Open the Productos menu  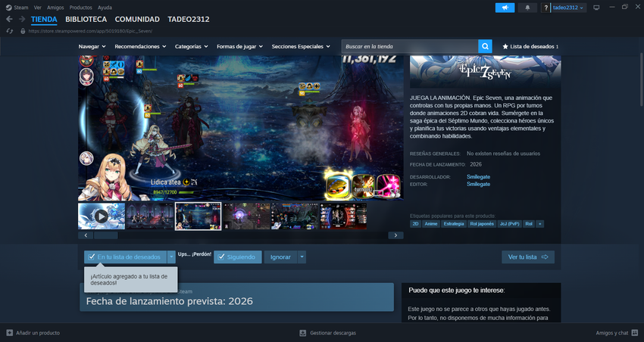click(x=81, y=8)
